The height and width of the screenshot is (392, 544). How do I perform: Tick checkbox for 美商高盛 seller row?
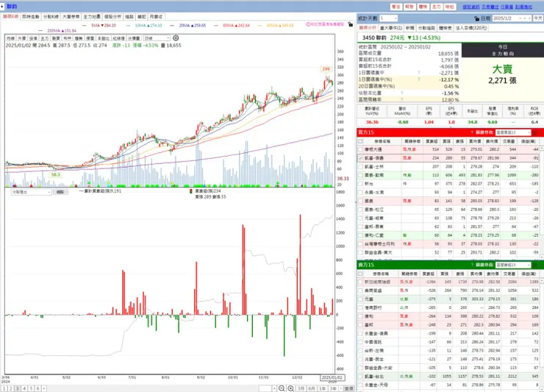[360, 291]
